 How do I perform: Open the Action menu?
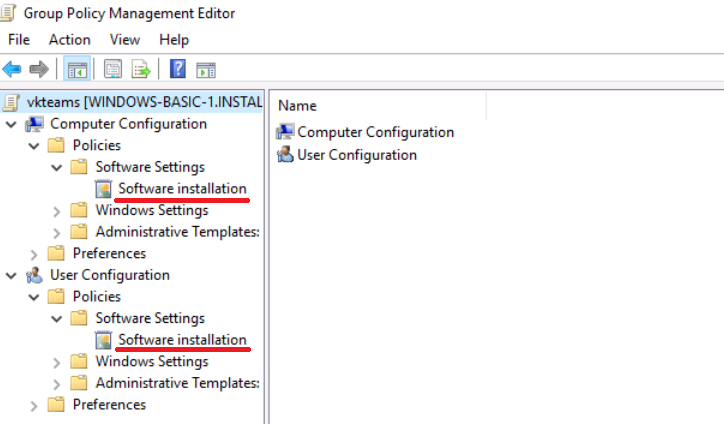click(x=69, y=40)
